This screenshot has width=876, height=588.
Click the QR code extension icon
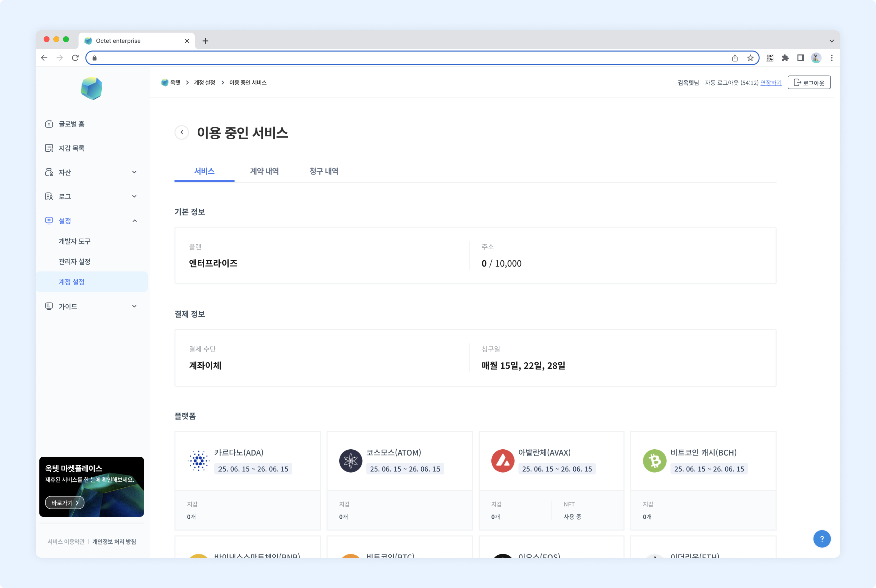tap(770, 58)
